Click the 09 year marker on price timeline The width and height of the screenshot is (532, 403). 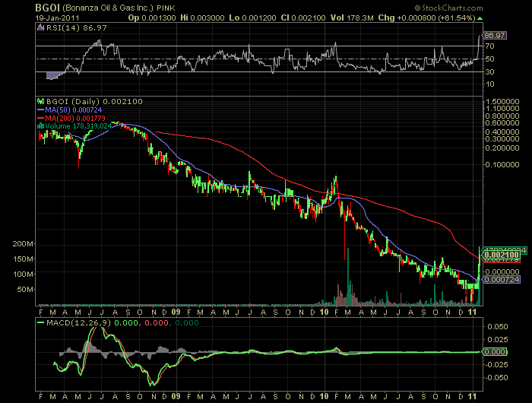[176, 312]
